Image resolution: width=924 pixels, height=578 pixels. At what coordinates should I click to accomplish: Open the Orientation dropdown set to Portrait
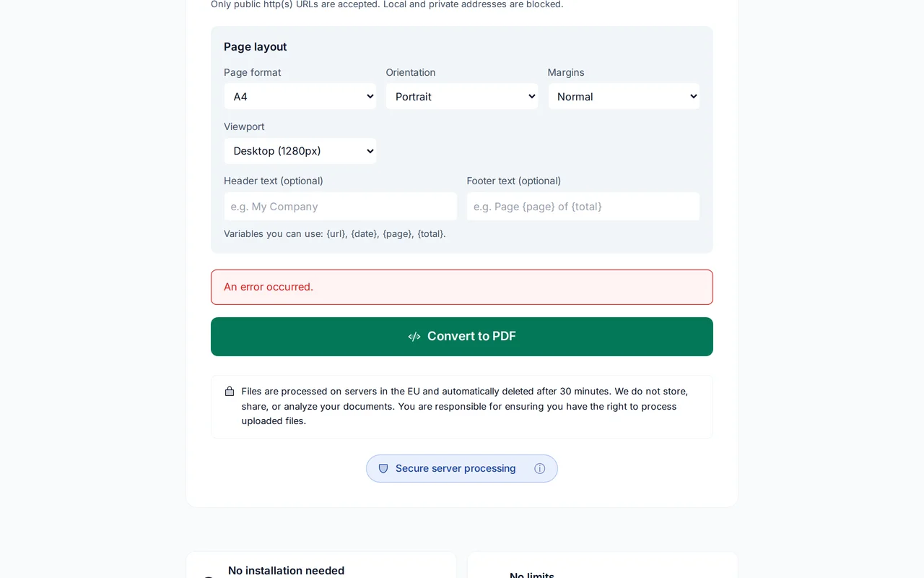tap(462, 96)
